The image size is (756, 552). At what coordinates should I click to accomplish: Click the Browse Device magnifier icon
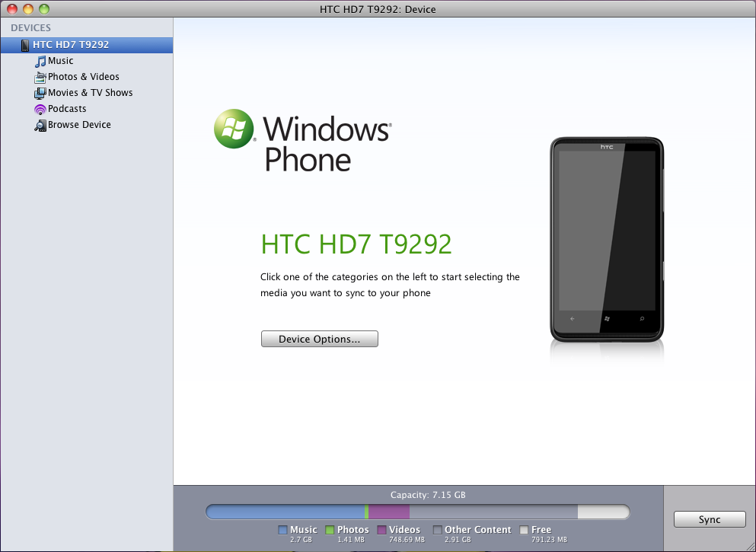pos(40,125)
